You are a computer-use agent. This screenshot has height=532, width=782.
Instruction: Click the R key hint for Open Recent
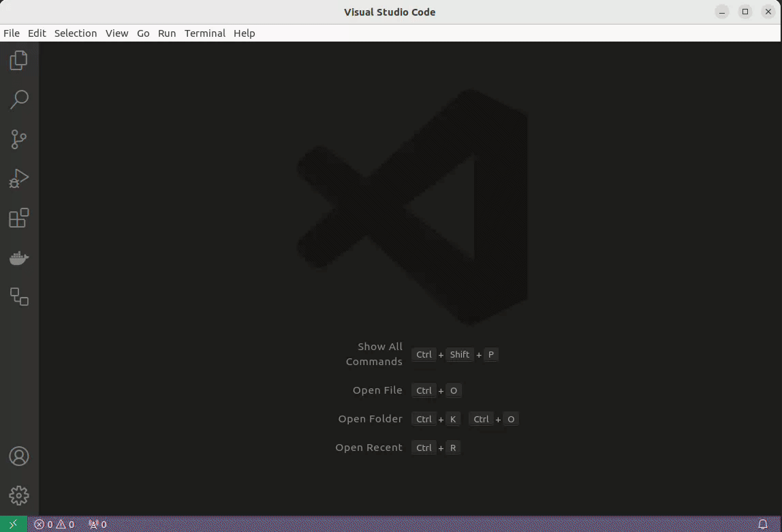pos(453,448)
